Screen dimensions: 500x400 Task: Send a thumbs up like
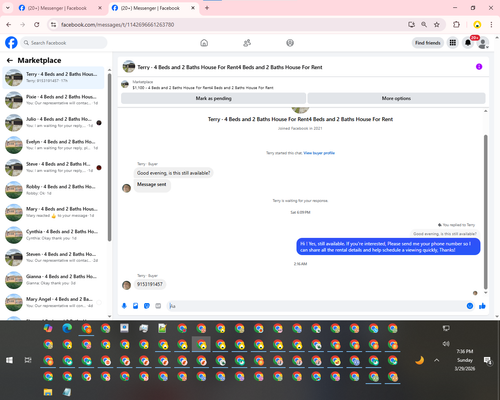[482, 306]
